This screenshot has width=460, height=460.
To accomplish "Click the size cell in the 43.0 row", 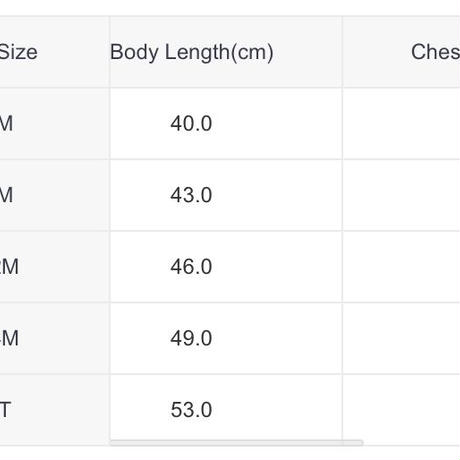I will [54, 195].
